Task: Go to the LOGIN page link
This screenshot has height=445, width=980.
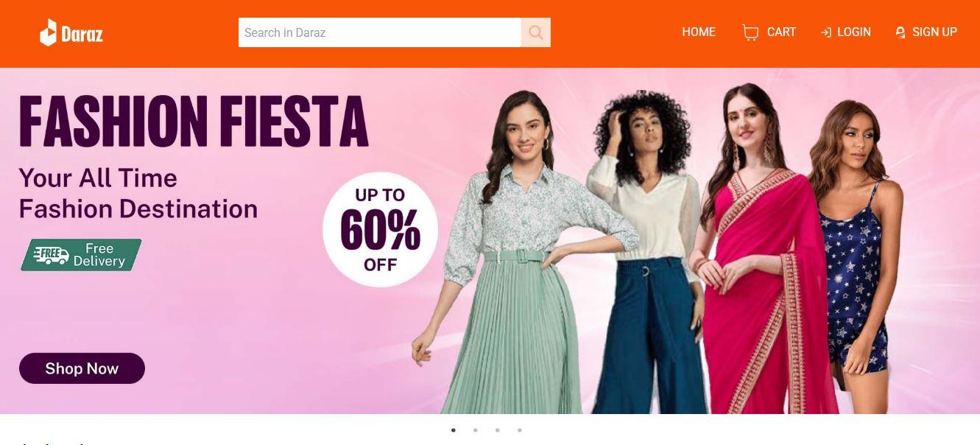Action: point(854,32)
